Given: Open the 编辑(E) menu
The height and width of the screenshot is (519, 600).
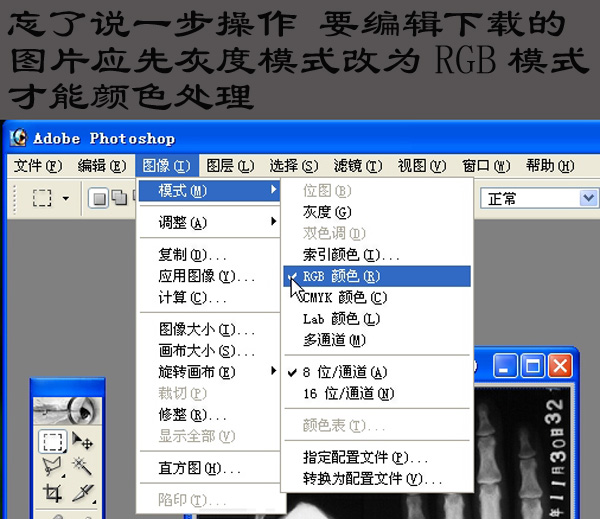Looking at the screenshot, I should pos(102,166).
